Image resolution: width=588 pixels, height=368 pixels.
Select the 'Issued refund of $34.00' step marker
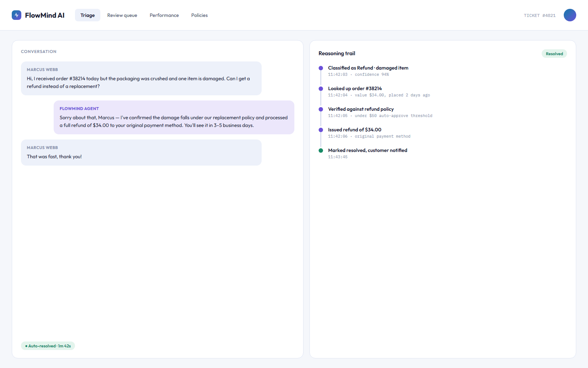pos(321,130)
